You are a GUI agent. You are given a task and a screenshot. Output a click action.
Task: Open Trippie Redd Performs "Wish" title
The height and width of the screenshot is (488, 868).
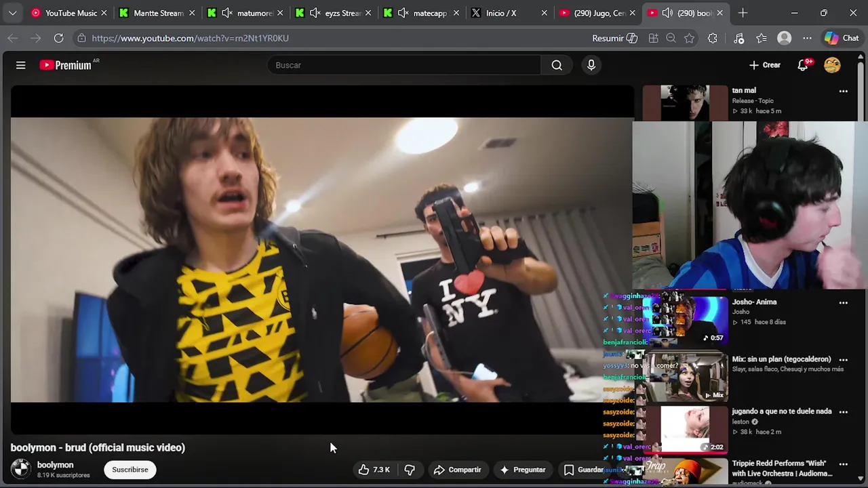pyautogui.click(x=782, y=468)
